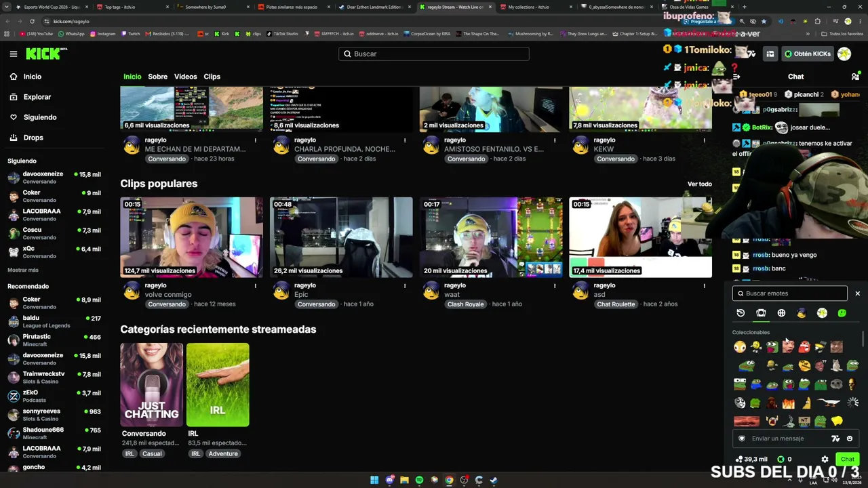This screenshot has height=488, width=868.
Task: Open davooxeneize channel in Siguiendo list
Action: (54, 178)
